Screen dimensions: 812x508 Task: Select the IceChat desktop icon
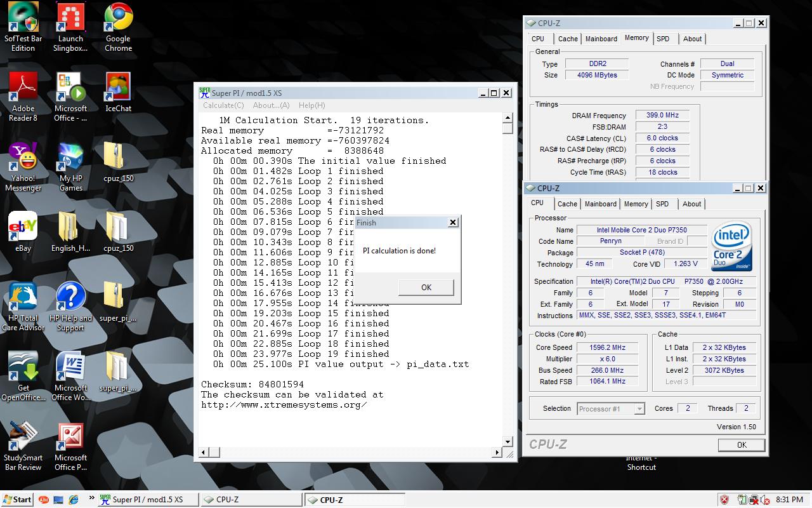click(x=118, y=93)
